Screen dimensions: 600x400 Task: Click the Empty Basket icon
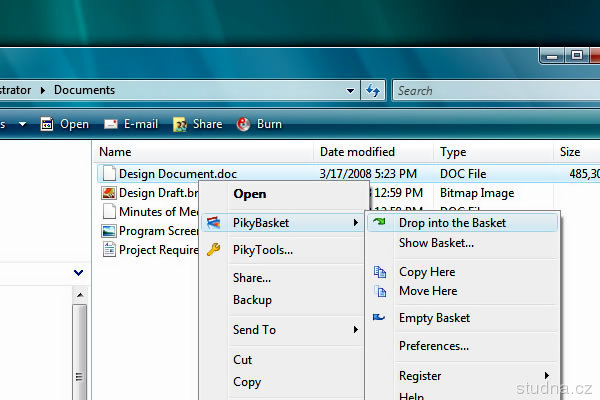tap(379, 318)
